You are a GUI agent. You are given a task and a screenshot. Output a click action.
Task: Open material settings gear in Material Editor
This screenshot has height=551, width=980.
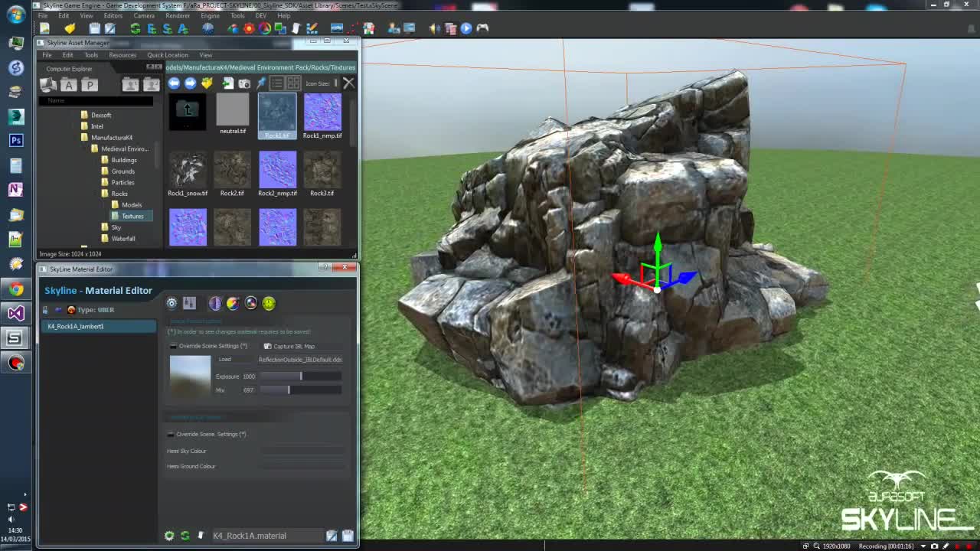171,303
